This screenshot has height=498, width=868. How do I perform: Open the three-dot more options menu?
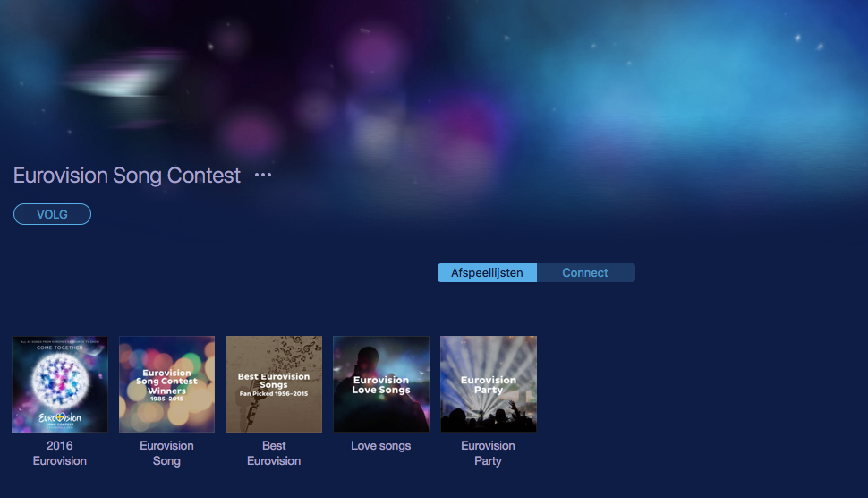[263, 175]
